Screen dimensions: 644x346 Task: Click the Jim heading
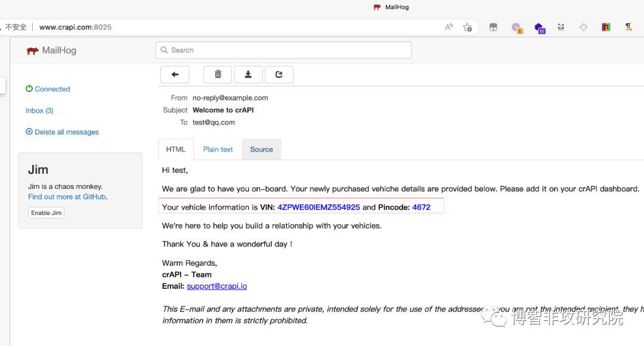(38, 170)
